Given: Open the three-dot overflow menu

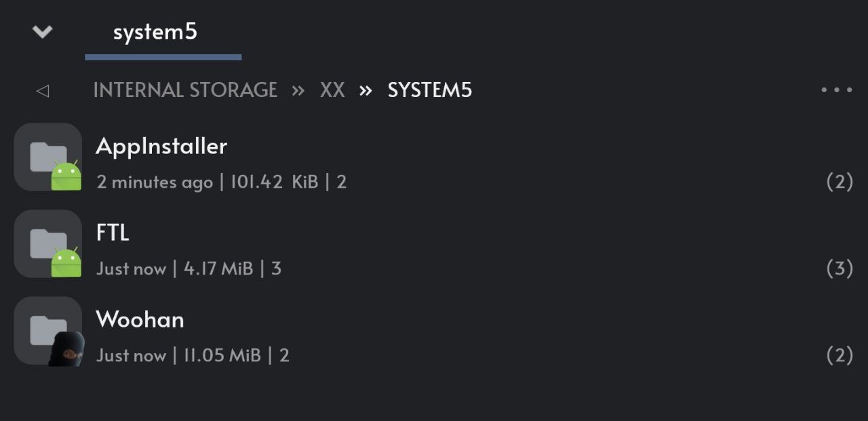Looking at the screenshot, I should pyautogui.click(x=836, y=89).
